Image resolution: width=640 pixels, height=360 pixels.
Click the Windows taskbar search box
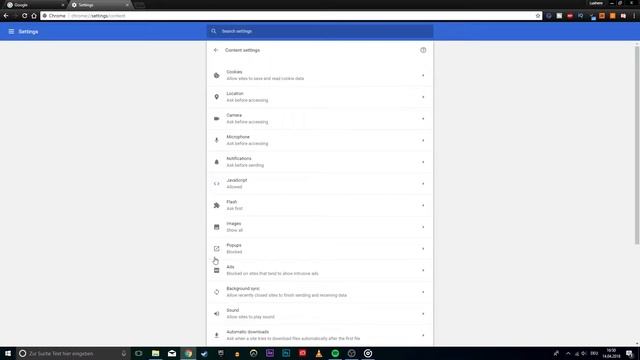pyautogui.click(x=73, y=353)
